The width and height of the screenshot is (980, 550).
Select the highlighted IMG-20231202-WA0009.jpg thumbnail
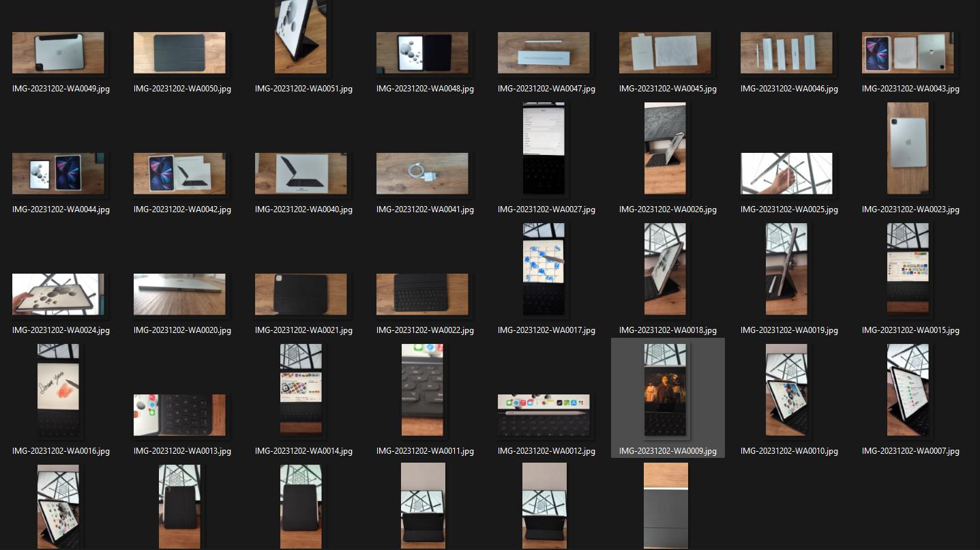(x=665, y=390)
